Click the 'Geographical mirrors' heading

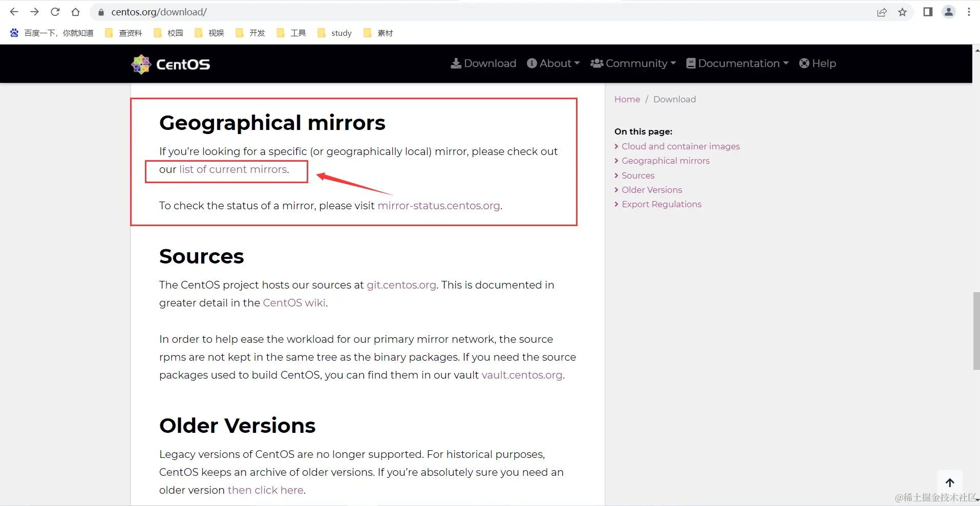tap(272, 123)
